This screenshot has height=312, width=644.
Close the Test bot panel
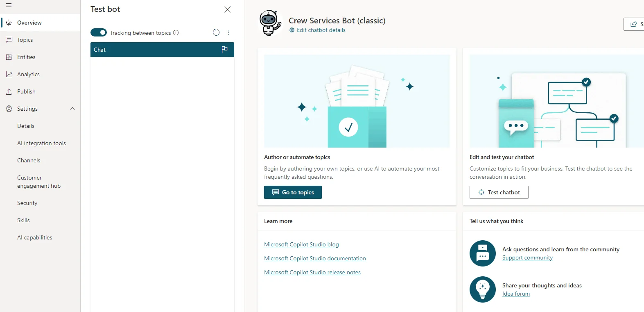tap(228, 9)
